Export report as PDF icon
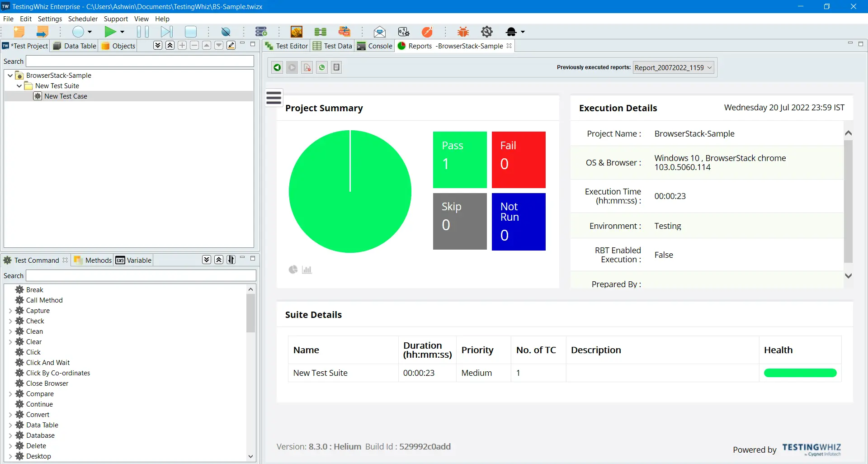The width and height of the screenshot is (868, 464). 307,67
